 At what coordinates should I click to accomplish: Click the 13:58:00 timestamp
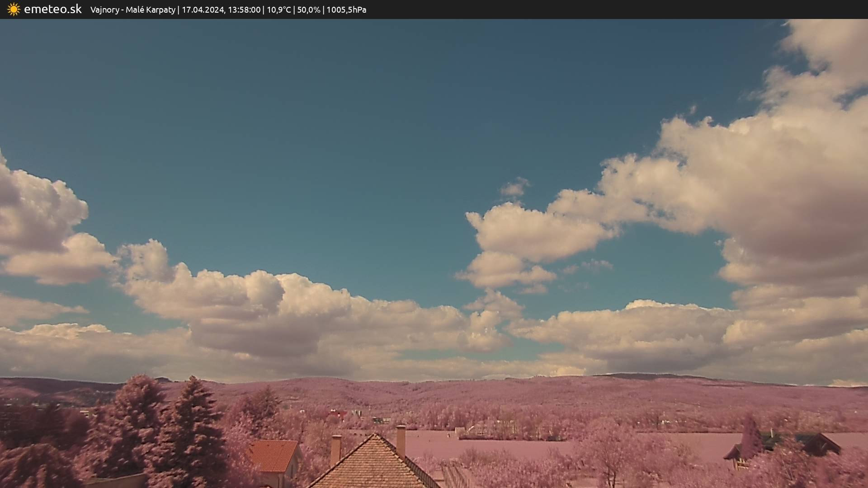click(244, 10)
